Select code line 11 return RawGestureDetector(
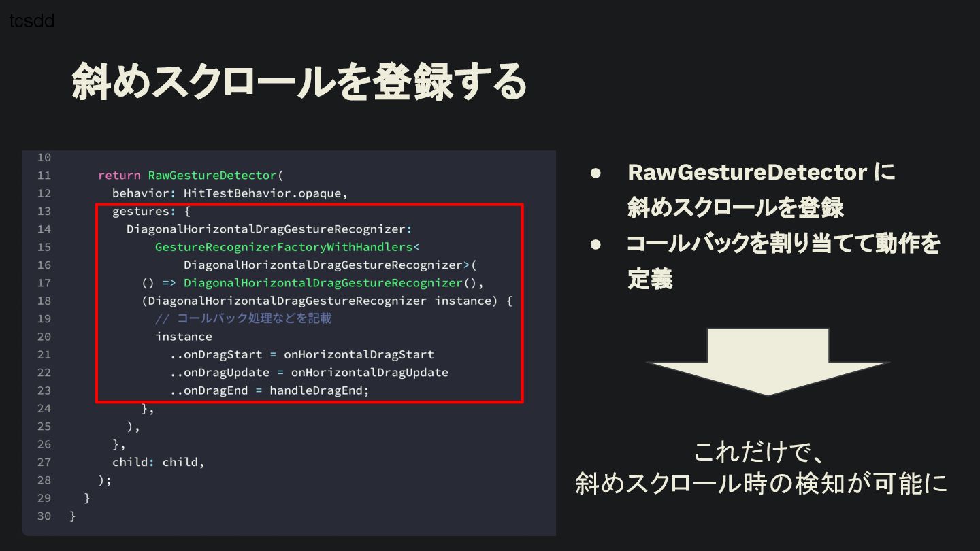Screen dimensions: 980x551 (x=191, y=176)
